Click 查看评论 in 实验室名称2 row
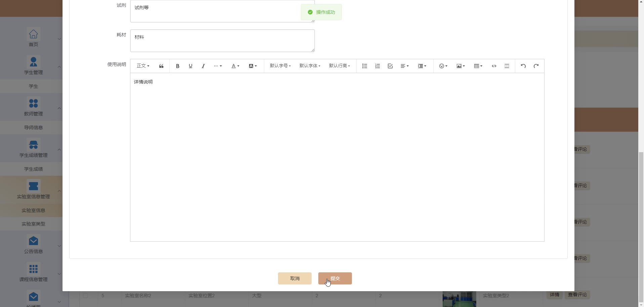The width and height of the screenshot is (644, 307). coord(577,295)
